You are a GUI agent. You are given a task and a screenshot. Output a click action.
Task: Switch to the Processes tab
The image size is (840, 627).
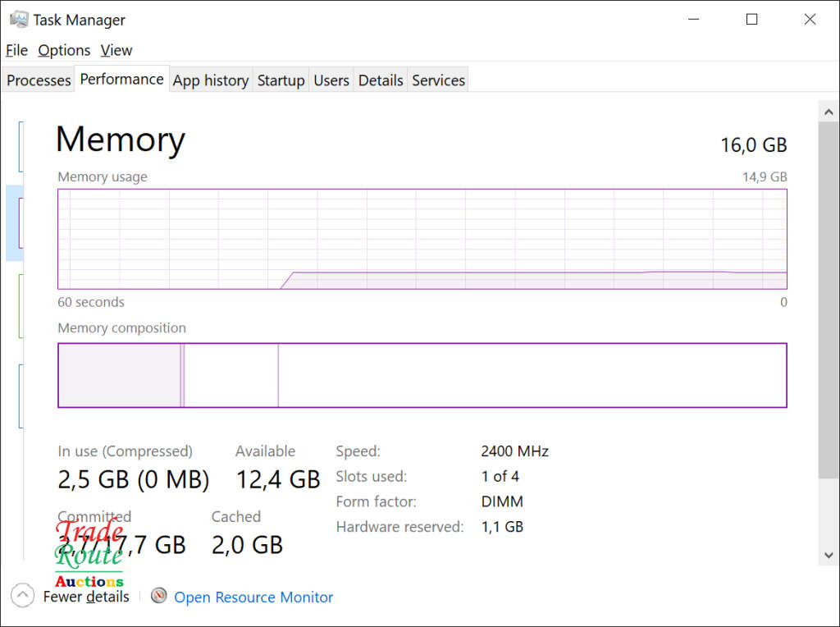coord(39,80)
